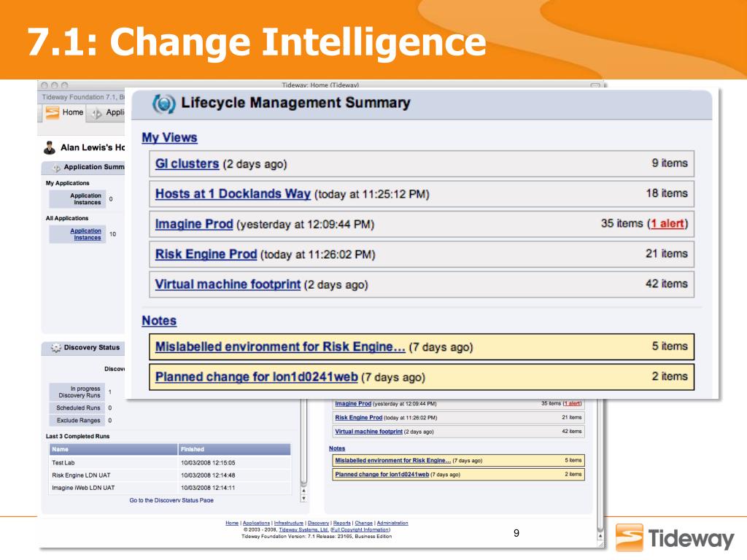Open Tideway Systems, Ltd. footer link

303,529
